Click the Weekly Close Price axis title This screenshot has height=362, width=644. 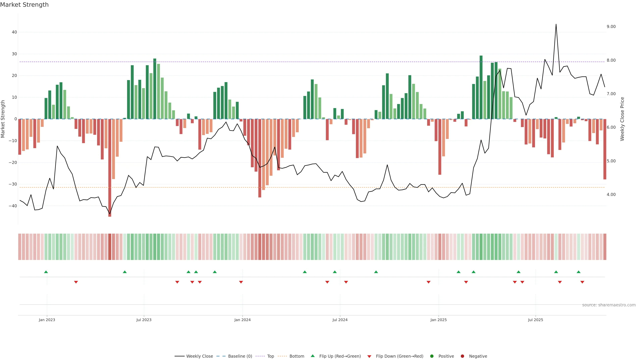[x=622, y=119]
